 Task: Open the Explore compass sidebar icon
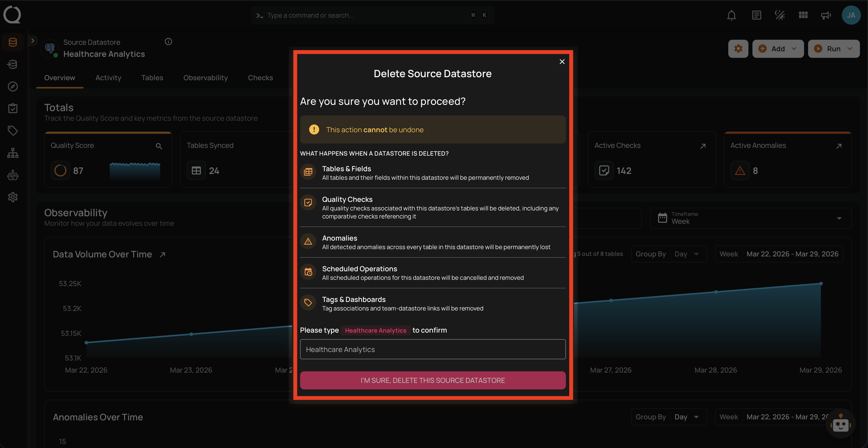[13, 86]
